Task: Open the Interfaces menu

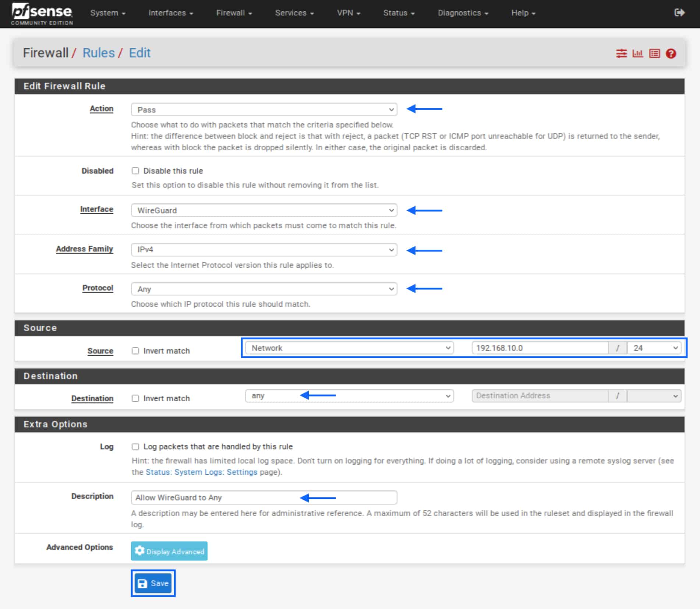Action: click(171, 13)
